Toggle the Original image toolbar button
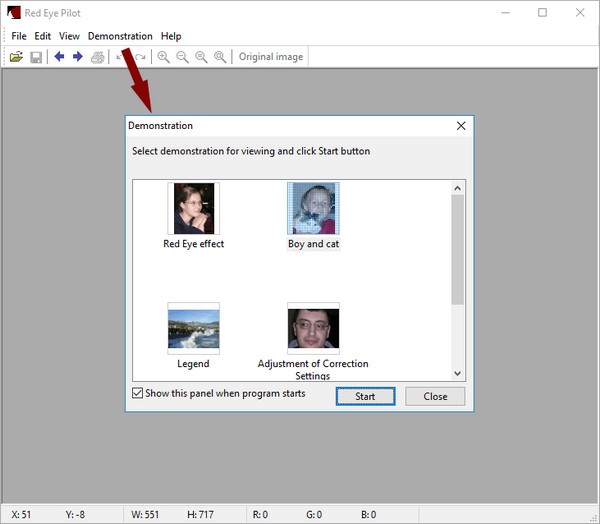600x524 pixels. click(x=270, y=57)
